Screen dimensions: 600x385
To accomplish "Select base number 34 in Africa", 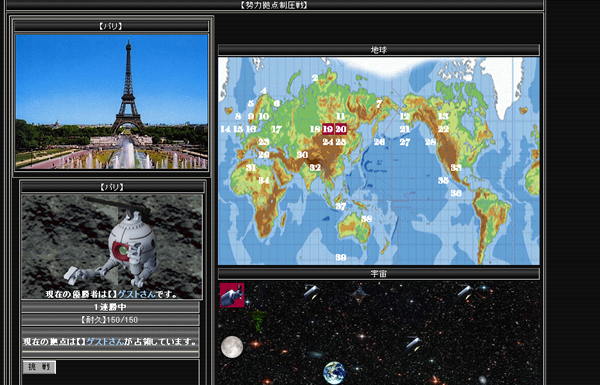I will tap(264, 180).
